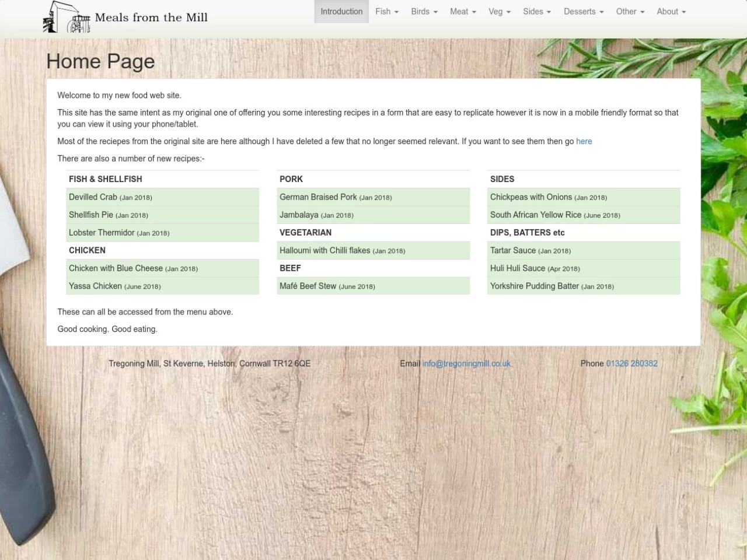The image size is (747, 560).
Task: Expand the Fish dropdown menu
Action: click(387, 12)
